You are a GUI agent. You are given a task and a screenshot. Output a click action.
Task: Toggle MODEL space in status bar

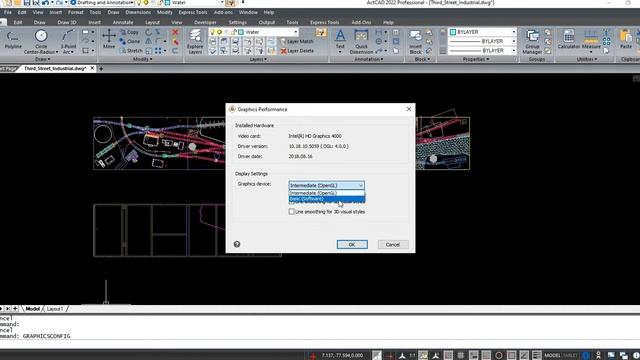coord(552,356)
